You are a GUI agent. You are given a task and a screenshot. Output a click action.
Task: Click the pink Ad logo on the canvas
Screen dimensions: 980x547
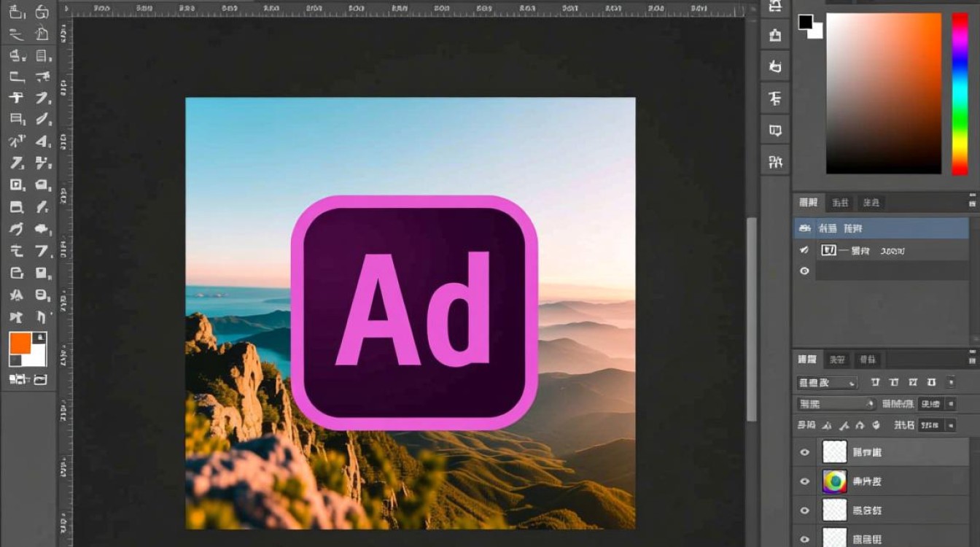414,313
